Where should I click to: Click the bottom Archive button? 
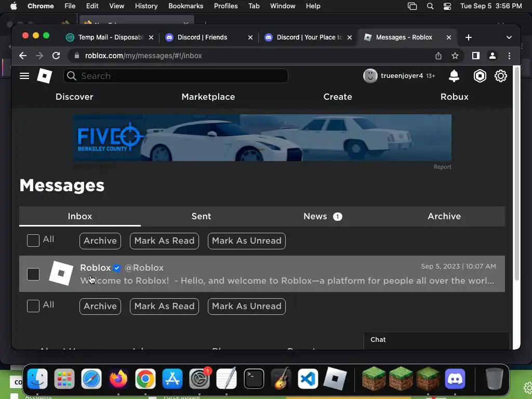click(100, 307)
